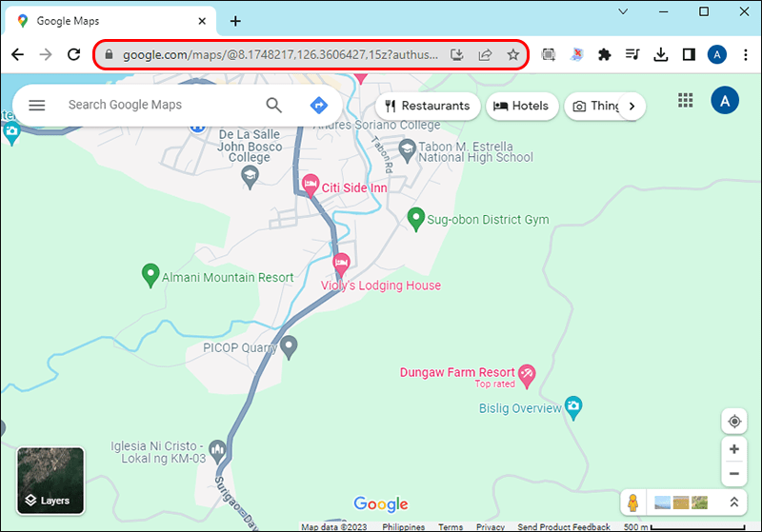Click the colorful extension icon beside puzzle
Screen dimensions: 762x532
tap(576, 54)
